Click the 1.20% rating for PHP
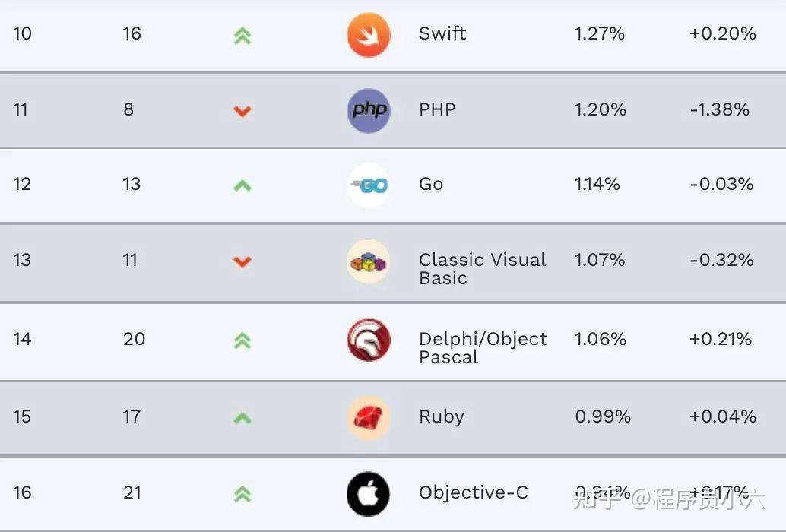The width and height of the screenshot is (786, 532). coord(600,109)
